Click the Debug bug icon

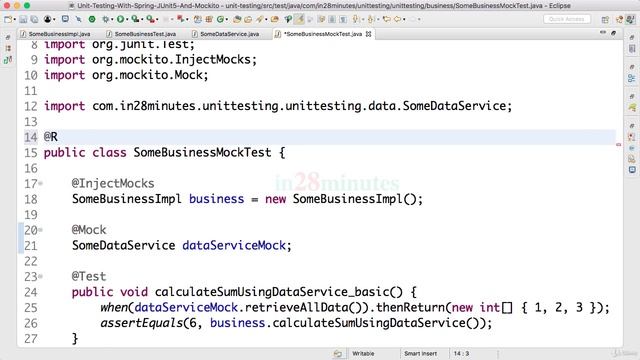(x=106, y=19)
